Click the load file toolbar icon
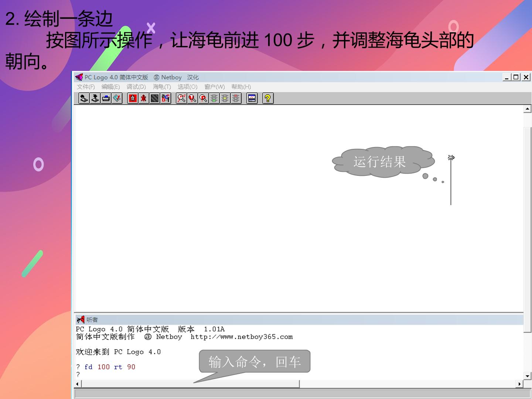 coord(84,98)
